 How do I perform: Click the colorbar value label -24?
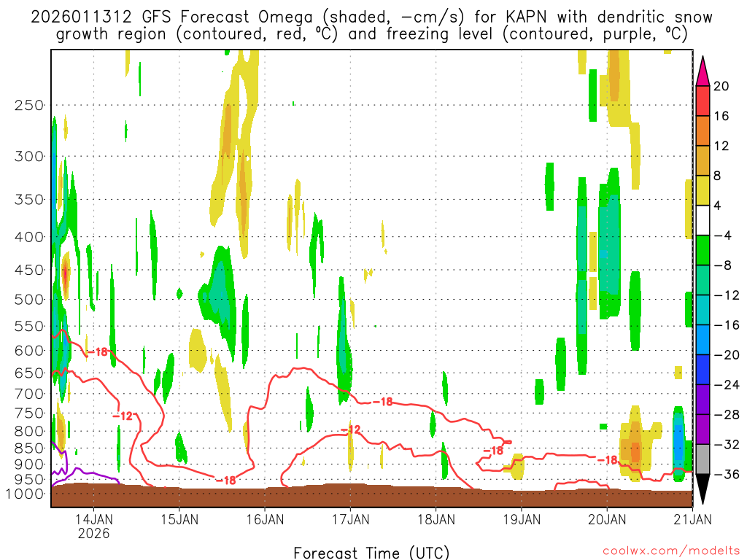click(x=727, y=385)
